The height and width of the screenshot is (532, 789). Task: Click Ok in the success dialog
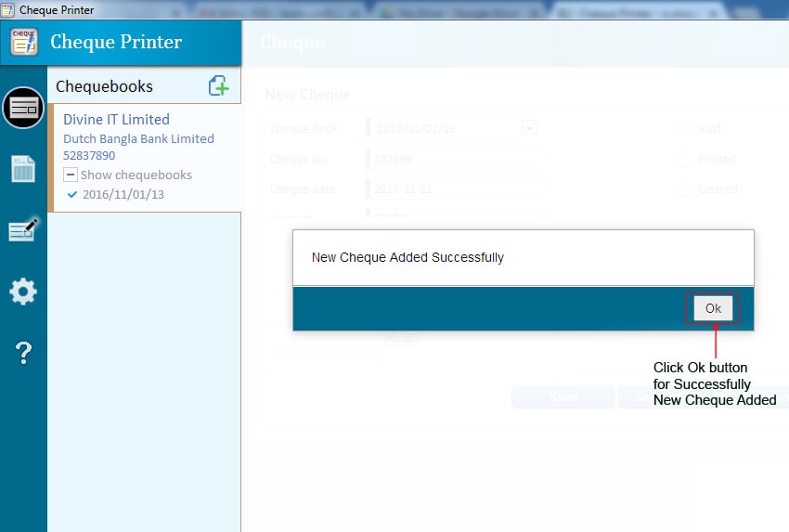pyautogui.click(x=713, y=308)
